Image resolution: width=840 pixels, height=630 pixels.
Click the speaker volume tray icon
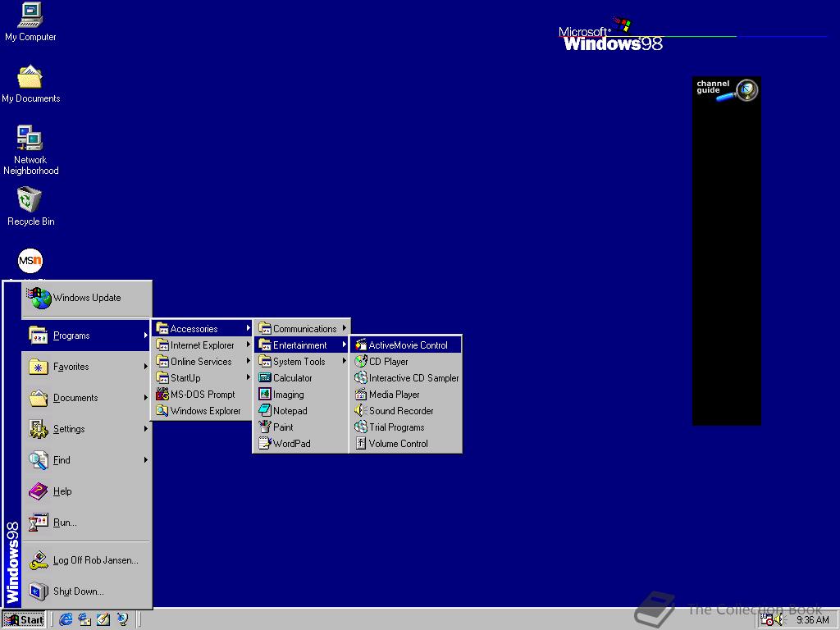pyautogui.click(x=779, y=620)
